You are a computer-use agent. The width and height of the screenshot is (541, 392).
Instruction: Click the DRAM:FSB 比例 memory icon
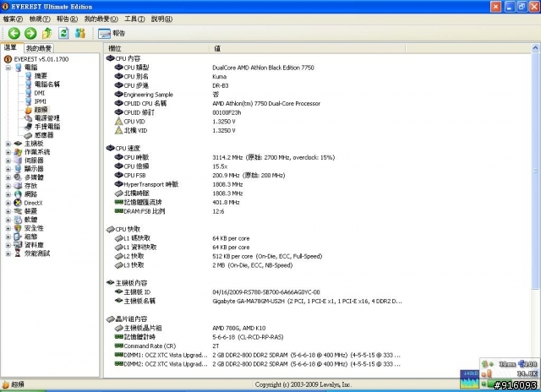click(118, 211)
